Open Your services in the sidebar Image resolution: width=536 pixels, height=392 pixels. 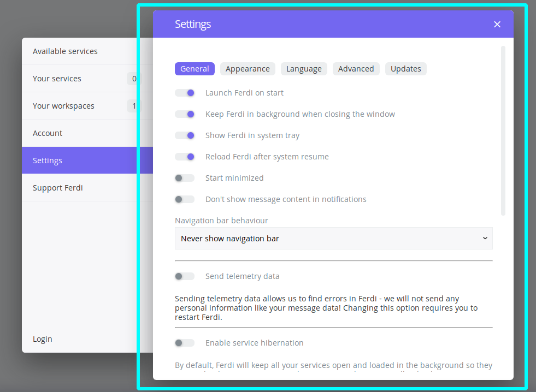(x=87, y=79)
